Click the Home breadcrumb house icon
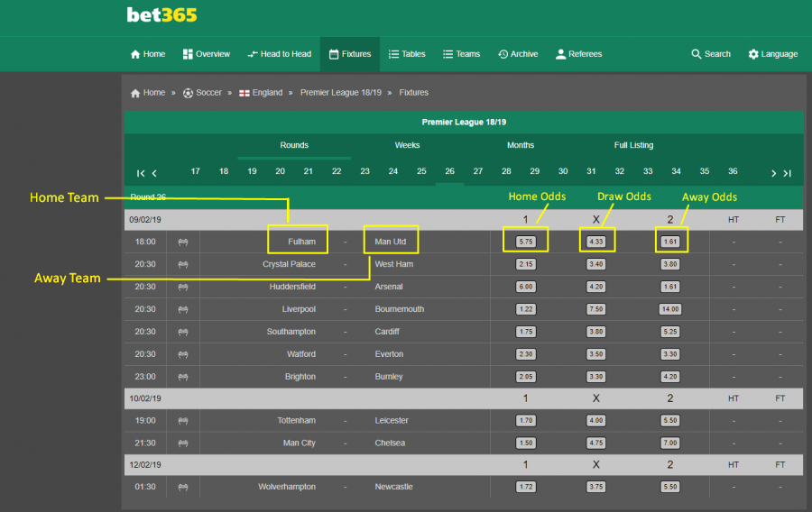 135,93
